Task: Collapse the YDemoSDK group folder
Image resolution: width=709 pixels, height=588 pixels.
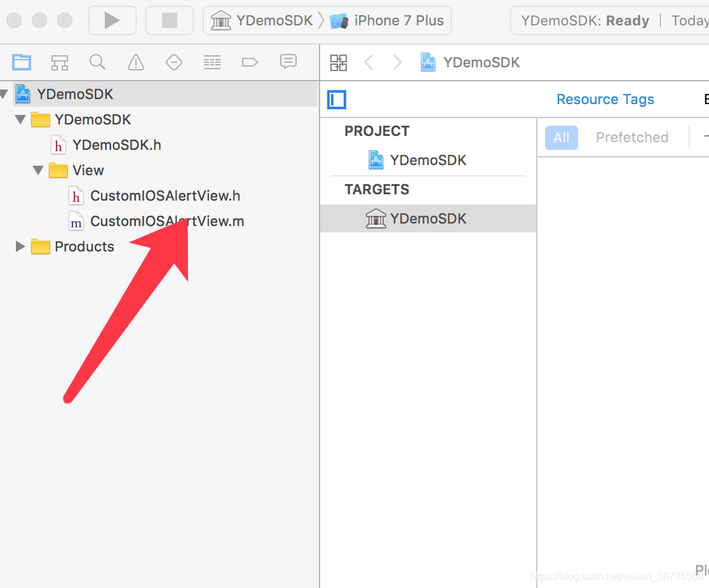Action: (x=20, y=119)
